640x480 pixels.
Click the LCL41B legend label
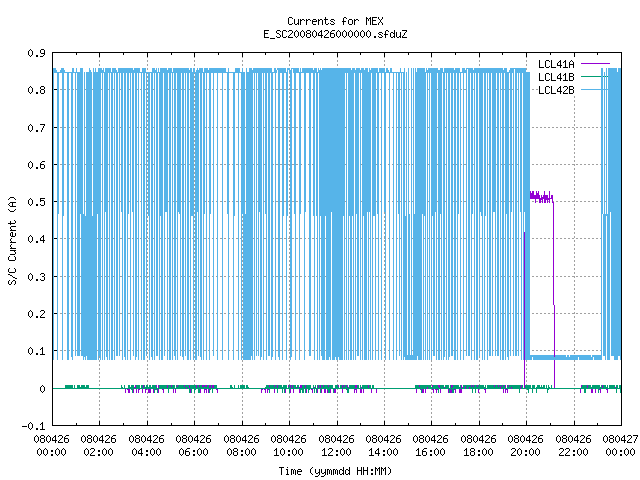(x=556, y=77)
